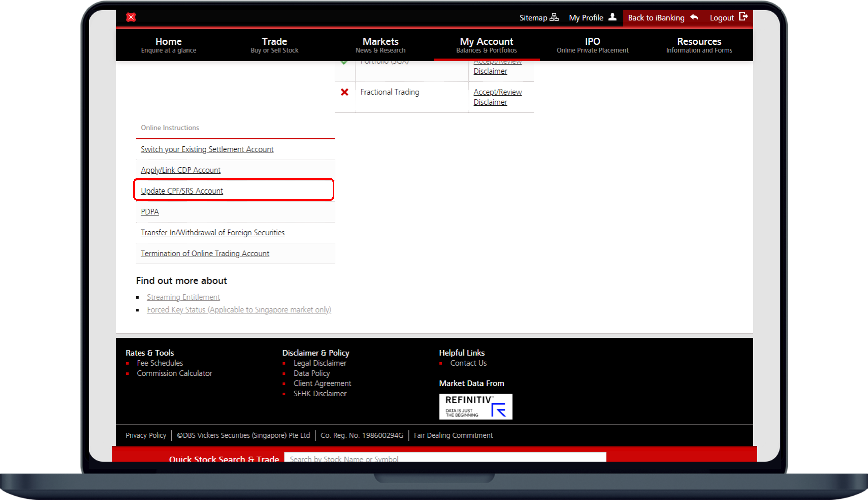
Task: Open the Trade tab
Action: (x=274, y=45)
